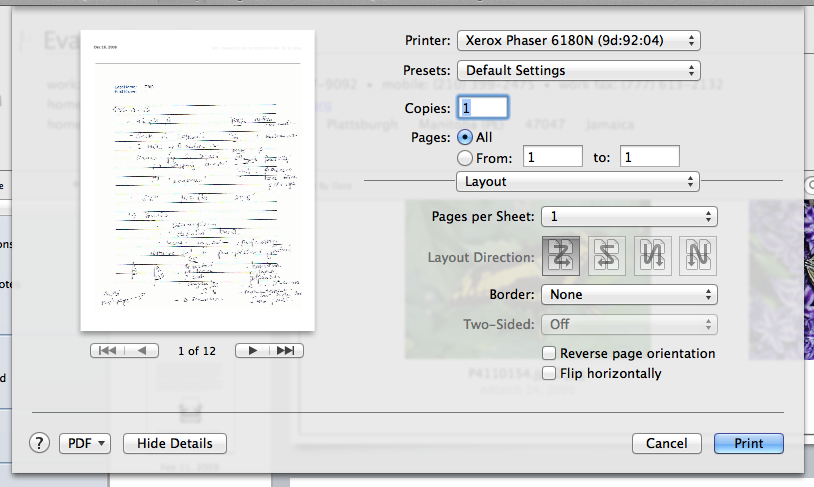
Task: Click the Cancel button
Action: [667, 443]
